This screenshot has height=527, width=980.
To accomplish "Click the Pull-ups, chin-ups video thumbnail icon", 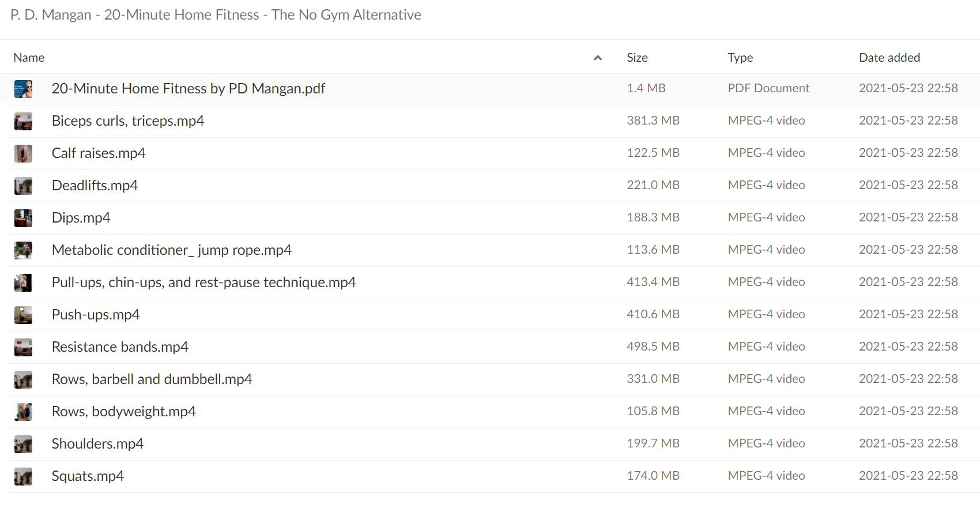I will [x=23, y=283].
